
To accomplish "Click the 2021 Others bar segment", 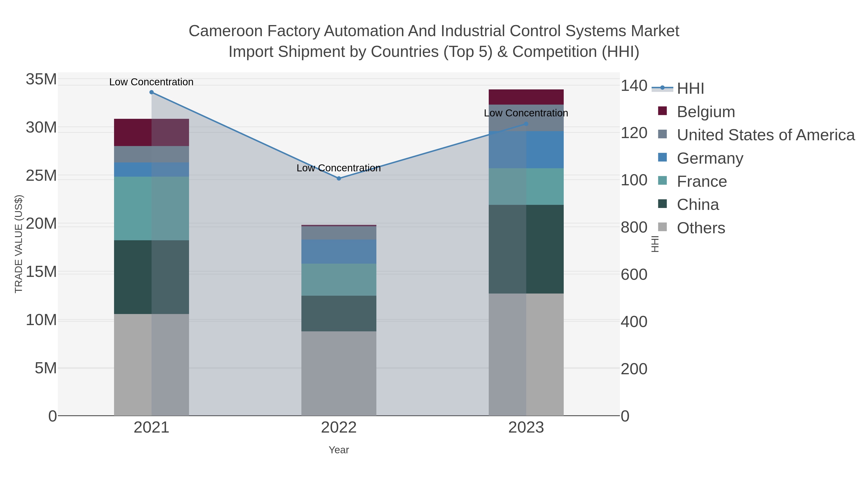I will tap(151, 365).
